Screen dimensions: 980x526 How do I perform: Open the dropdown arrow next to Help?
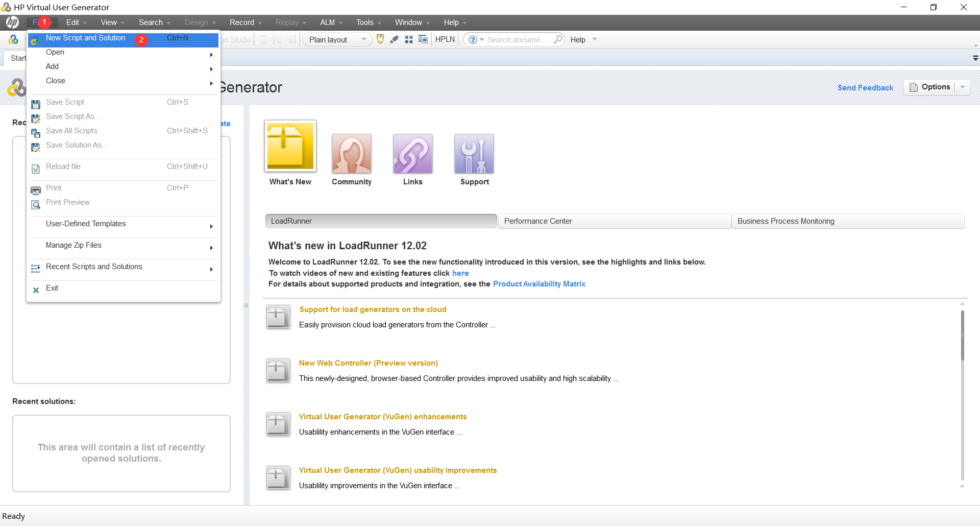(595, 40)
